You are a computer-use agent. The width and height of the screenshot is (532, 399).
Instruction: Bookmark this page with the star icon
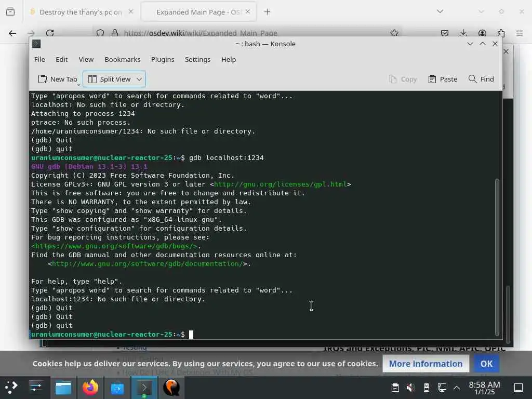coord(394,33)
